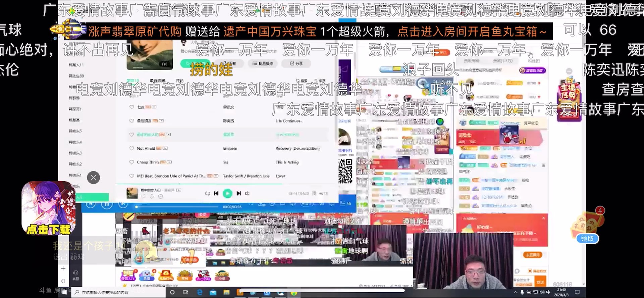Favorite the song Not Afraid with heart icon
644x298 pixels.
coord(131,148)
